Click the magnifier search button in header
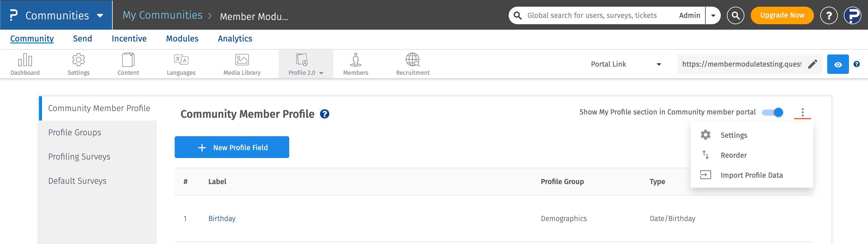The height and width of the screenshot is (244, 868). (x=735, y=15)
